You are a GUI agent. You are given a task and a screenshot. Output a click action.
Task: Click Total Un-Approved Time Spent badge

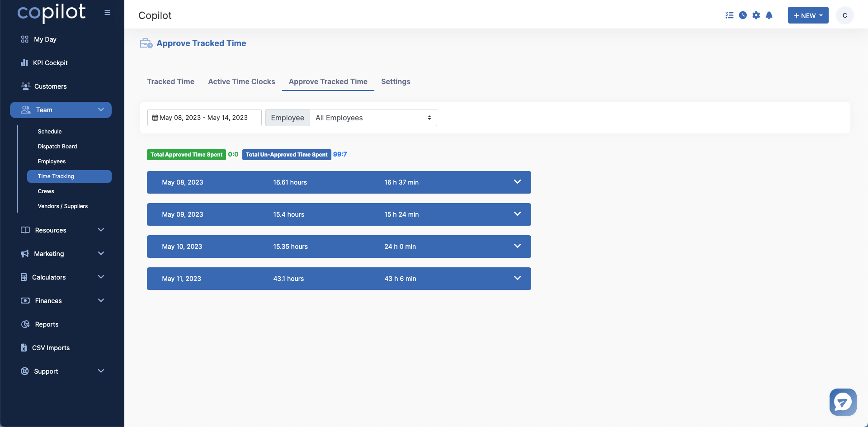(x=287, y=155)
